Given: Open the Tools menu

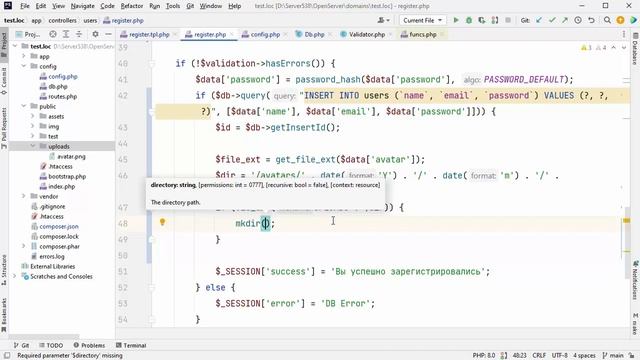Looking at the screenshot, I should [173, 6].
